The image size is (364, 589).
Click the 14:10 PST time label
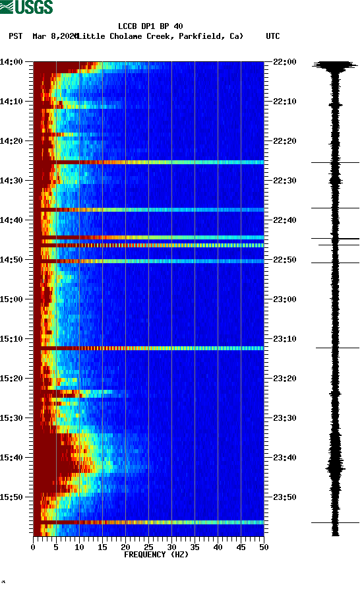(11, 102)
